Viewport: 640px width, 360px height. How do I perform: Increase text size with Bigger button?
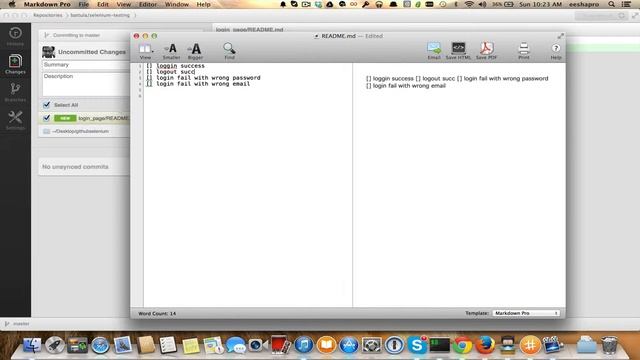click(195, 51)
